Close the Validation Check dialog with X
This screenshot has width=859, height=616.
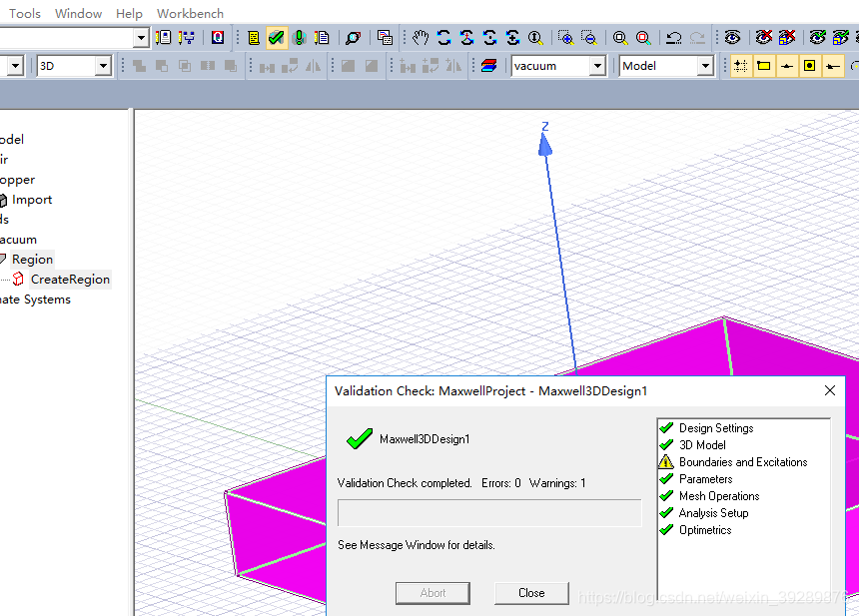click(x=830, y=390)
